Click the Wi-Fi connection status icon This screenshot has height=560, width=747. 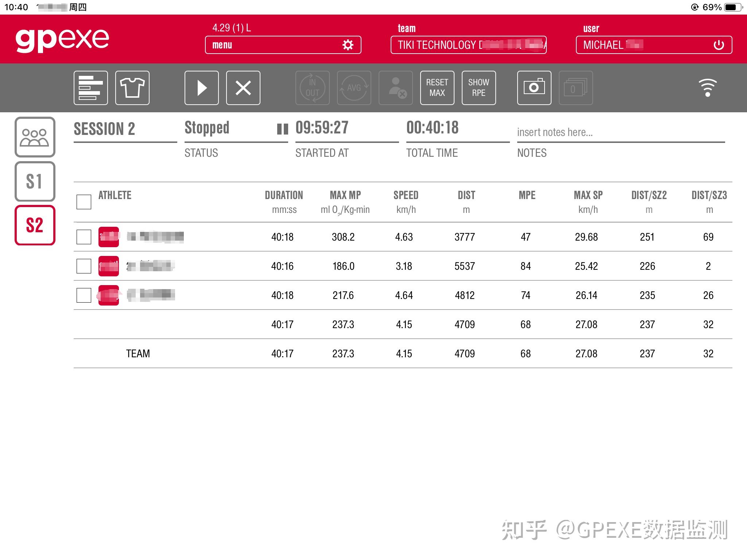pos(707,88)
